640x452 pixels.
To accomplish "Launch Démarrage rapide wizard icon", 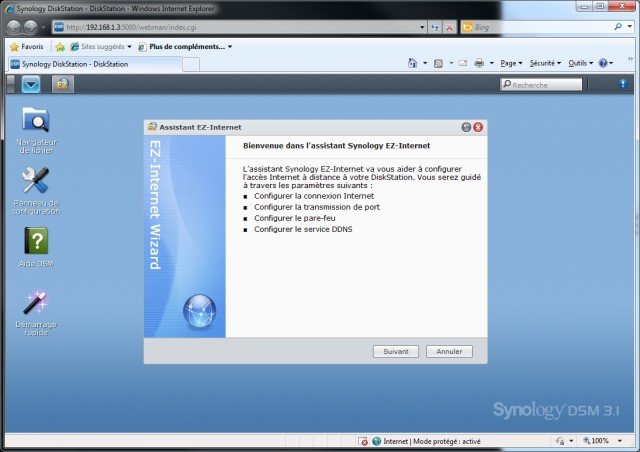I will (36, 313).
